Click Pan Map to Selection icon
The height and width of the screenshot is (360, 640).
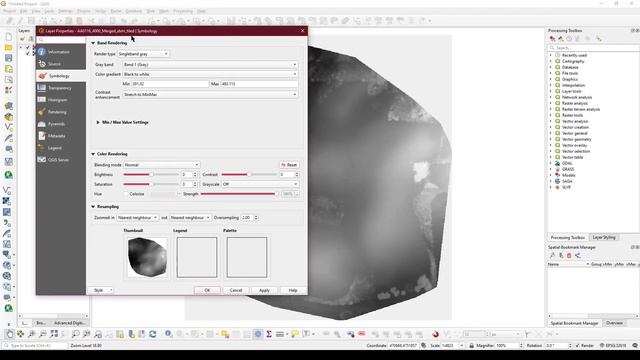(x=20, y=334)
